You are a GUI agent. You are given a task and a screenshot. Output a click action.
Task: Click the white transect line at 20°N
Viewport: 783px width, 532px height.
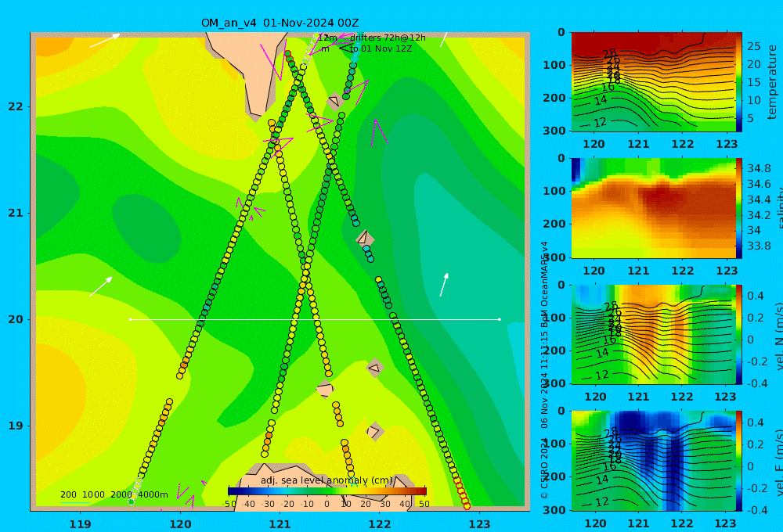315,319
